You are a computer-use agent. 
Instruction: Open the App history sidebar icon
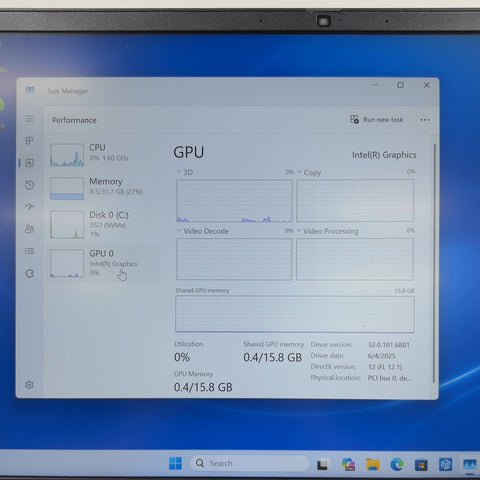30,185
